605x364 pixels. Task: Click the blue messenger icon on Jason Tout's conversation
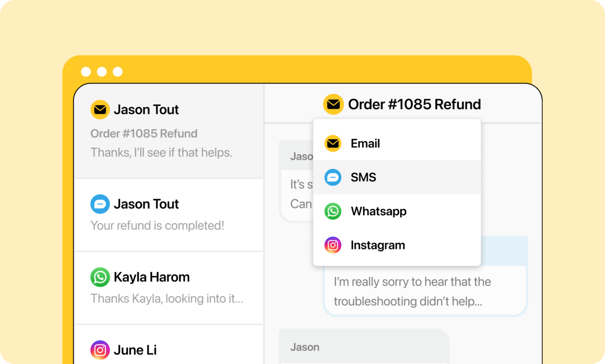tap(100, 204)
